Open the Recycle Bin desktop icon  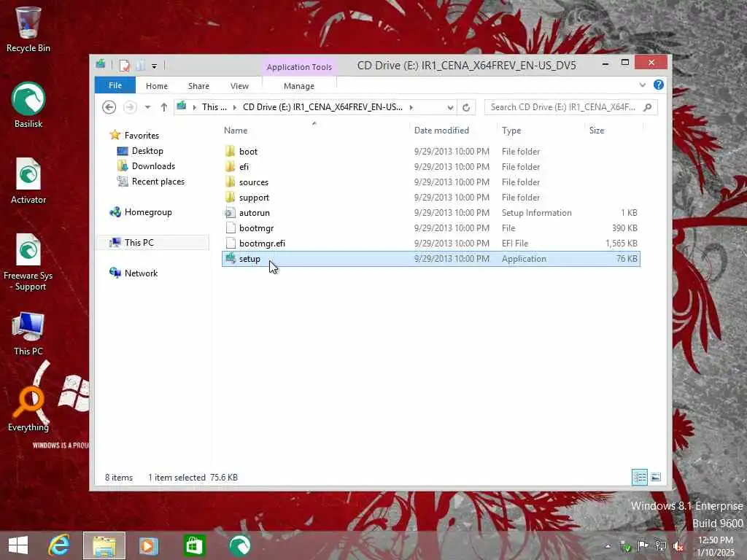click(28, 29)
